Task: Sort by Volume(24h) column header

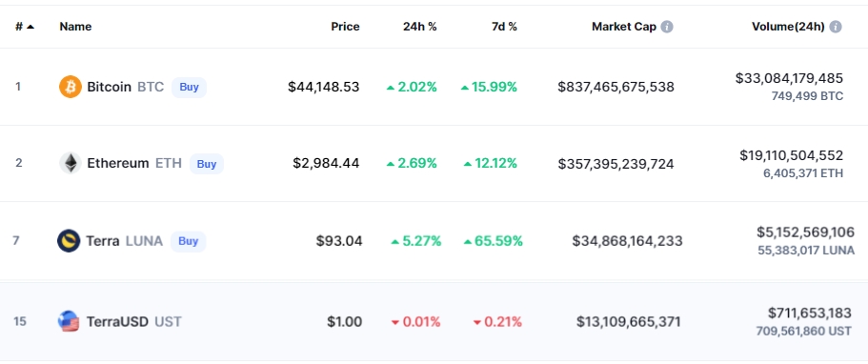Action: (x=788, y=27)
